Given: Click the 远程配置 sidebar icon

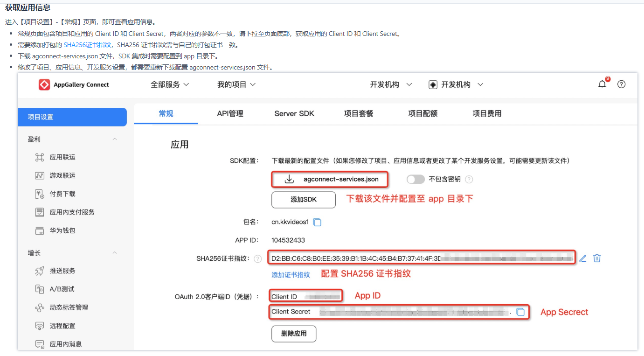Looking at the screenshot, I should [x=40, y=326].
